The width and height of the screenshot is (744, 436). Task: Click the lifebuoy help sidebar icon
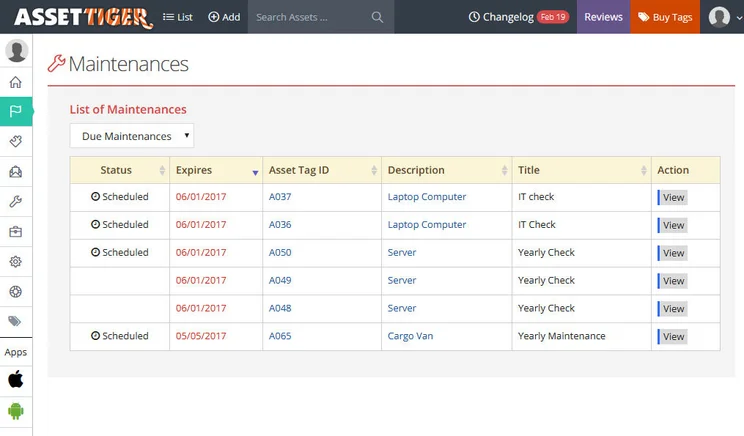tap(16, 291)
